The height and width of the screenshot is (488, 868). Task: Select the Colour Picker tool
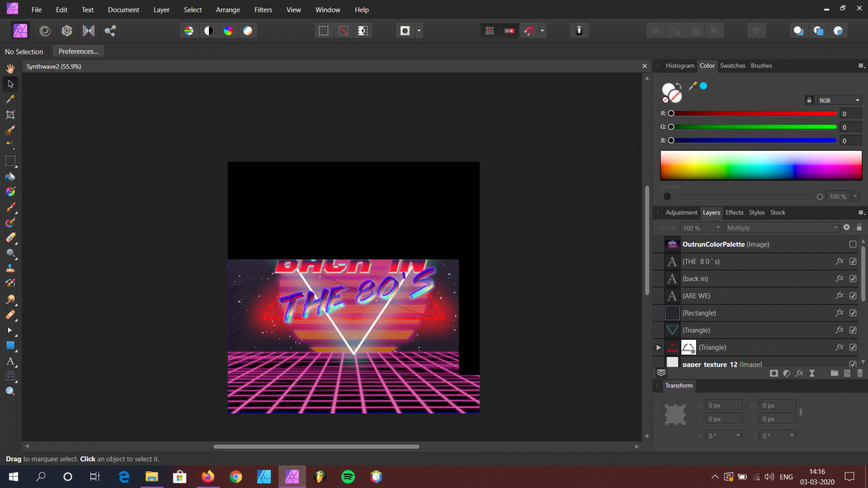pyautogui.click(x=10, y=99)
